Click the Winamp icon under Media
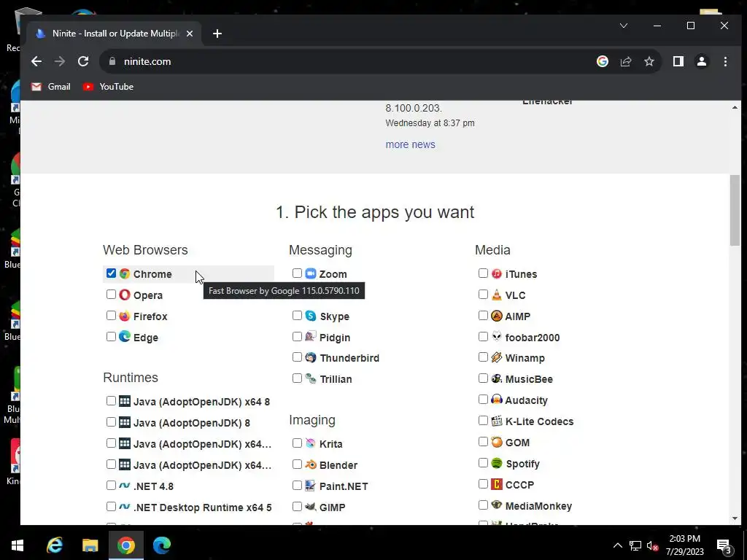The height and width of the screenshot is (560, 747). [x=496, y=357]
